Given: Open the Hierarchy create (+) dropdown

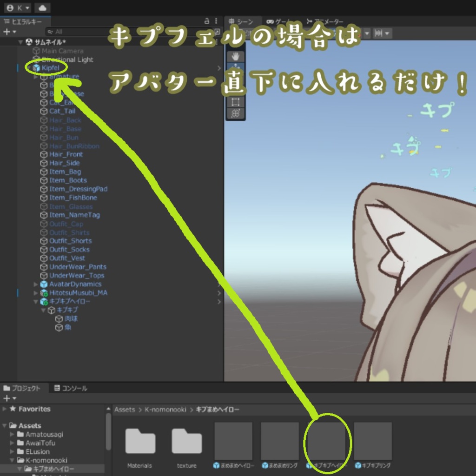Looking at the screenshot, I should 9,32.
